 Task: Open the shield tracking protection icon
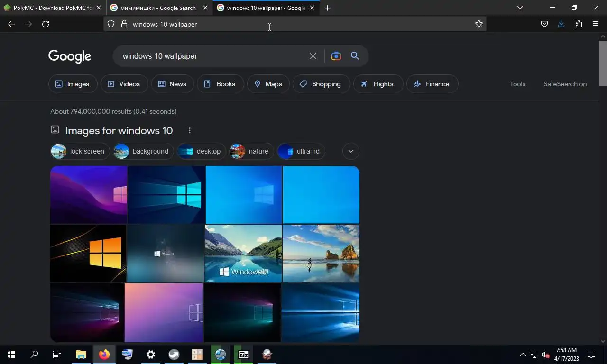111,24
